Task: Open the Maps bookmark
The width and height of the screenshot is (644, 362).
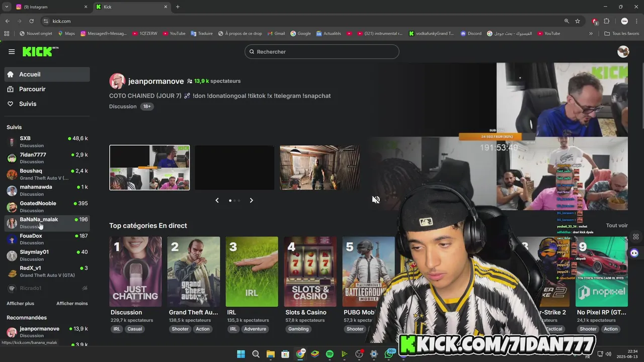Action: click(x=66, y=34)
